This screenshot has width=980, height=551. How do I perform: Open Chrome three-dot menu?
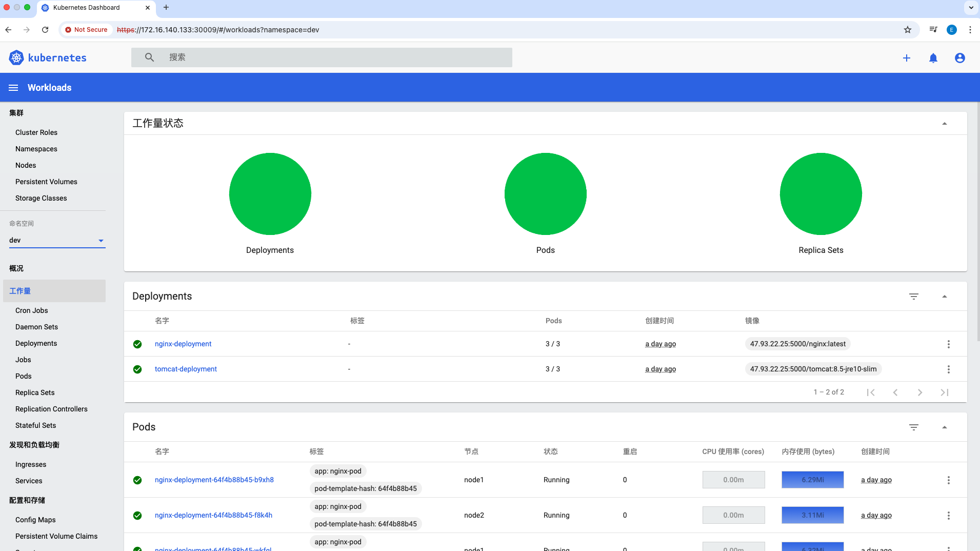[970, 30]
